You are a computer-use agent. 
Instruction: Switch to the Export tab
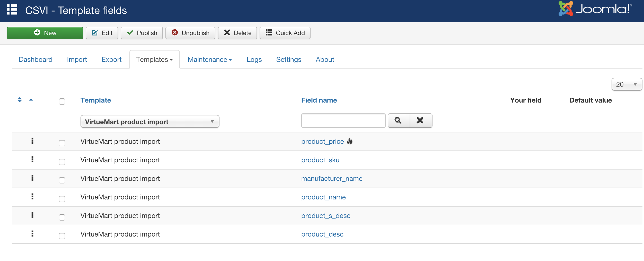click(x=111, y=60)
